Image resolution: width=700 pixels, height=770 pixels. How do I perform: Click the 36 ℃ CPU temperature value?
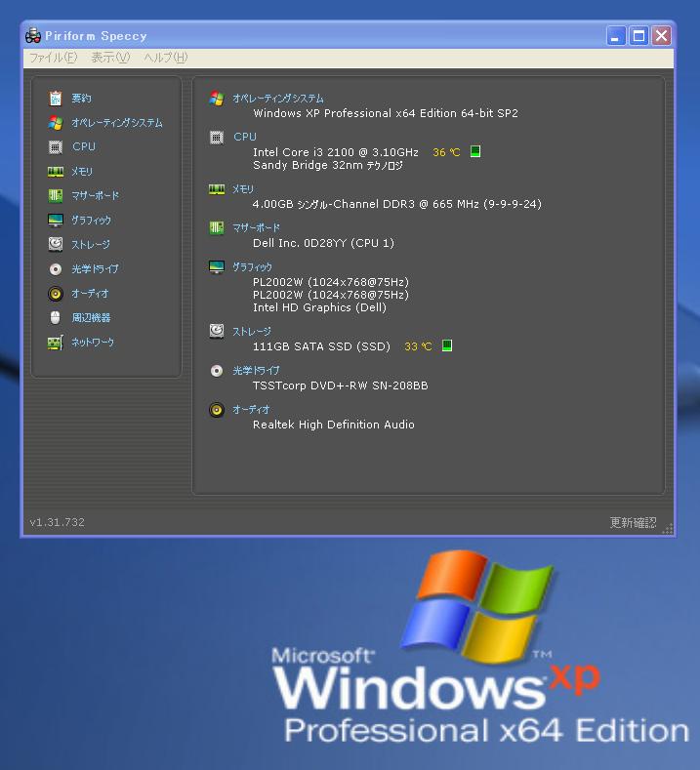(x=446, y=152)
